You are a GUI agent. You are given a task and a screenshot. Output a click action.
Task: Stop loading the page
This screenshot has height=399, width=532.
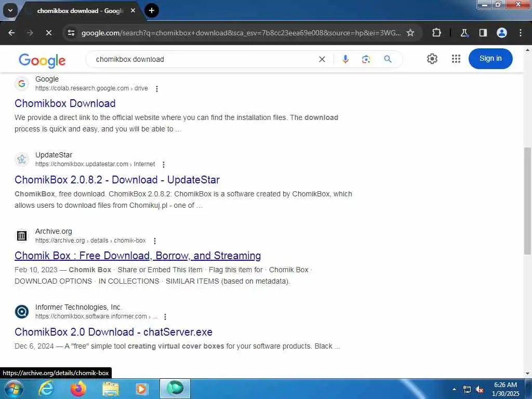point(48,33)
